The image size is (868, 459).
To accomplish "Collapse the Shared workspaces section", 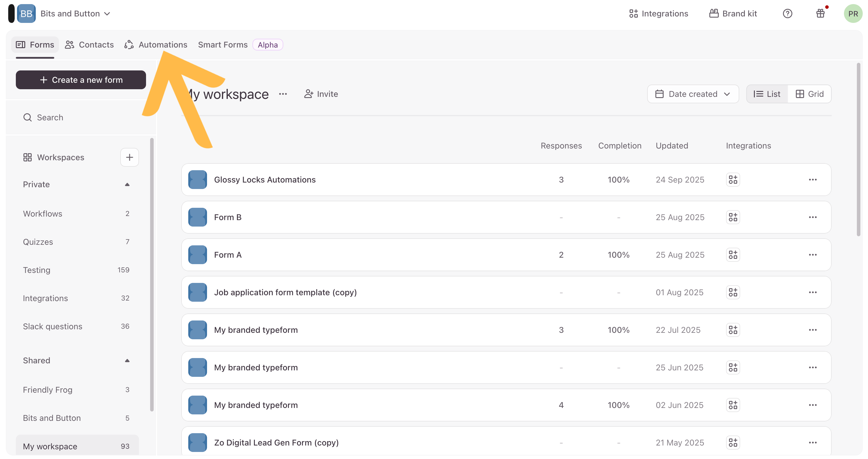I will (x=127, y=360).
